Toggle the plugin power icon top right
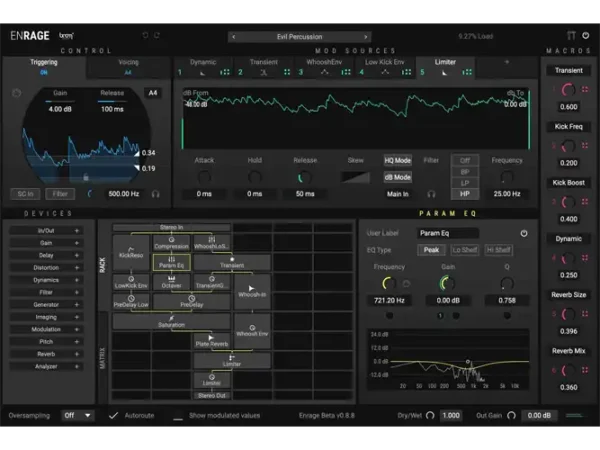Screen dimensions: 600x450 click(x=586, y=36)
